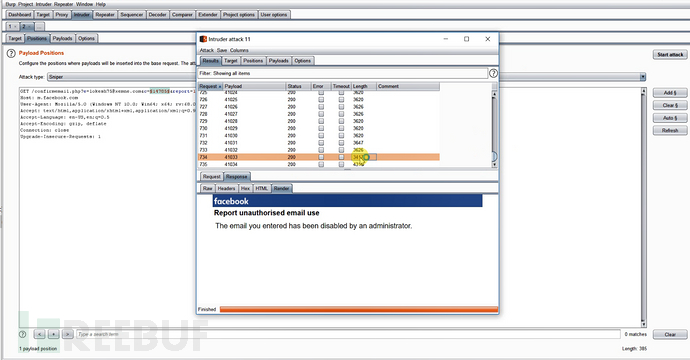Switch to Comparer tab

pos(182,15)
